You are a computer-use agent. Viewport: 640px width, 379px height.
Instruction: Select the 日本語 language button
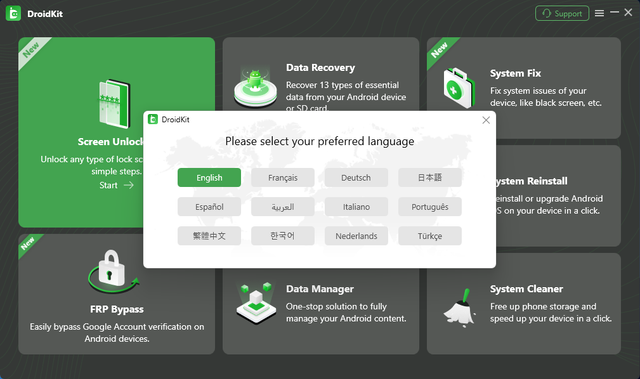coord(430,177)
